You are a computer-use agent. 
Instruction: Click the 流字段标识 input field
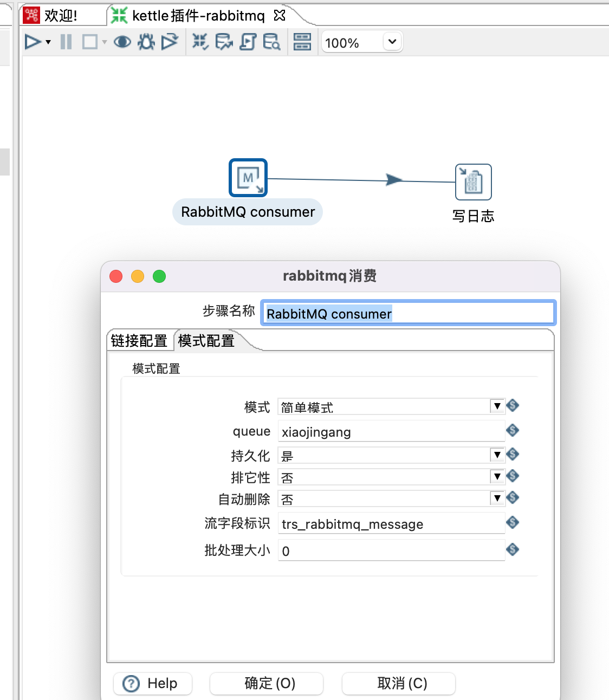click(x=391, y=523)
